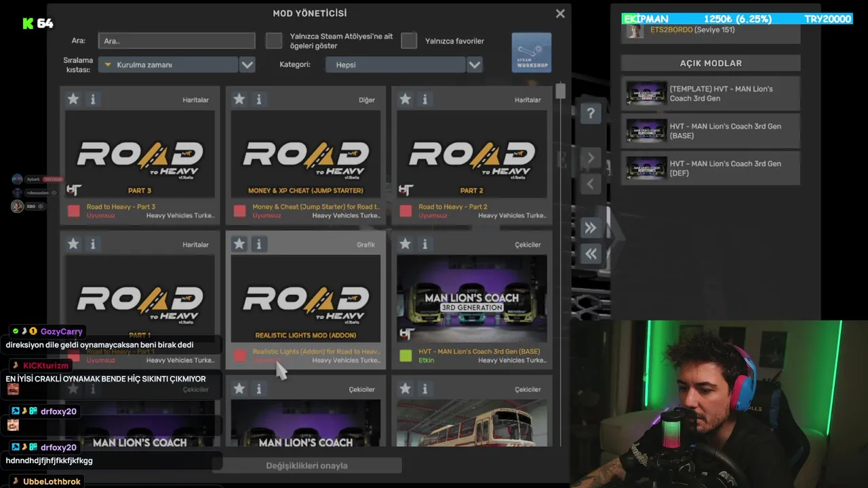Click green status box of MAN Lion's Coach BASE

pyautogui.click(x=406, y=356)
